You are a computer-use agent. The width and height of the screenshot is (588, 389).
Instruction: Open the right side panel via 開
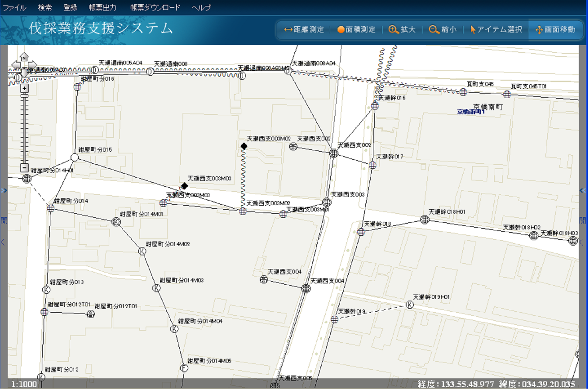[583, 221]
